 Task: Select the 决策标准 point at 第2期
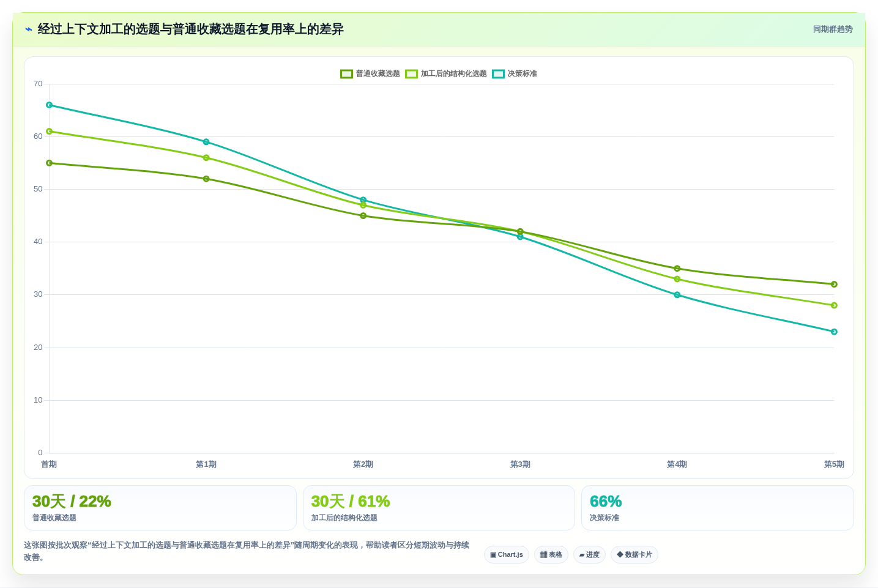coord(363,200)
